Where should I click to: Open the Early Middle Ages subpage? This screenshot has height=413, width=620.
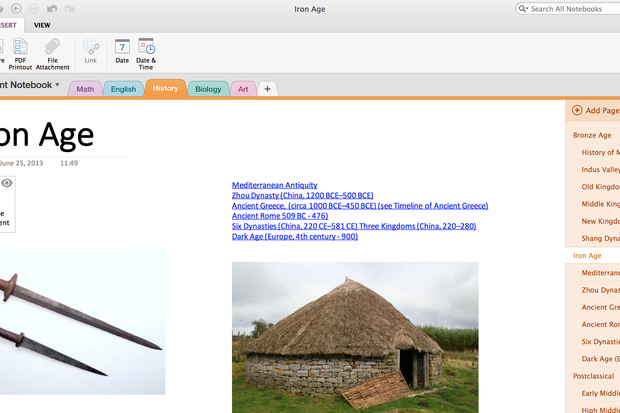click(x=600, y=393)
